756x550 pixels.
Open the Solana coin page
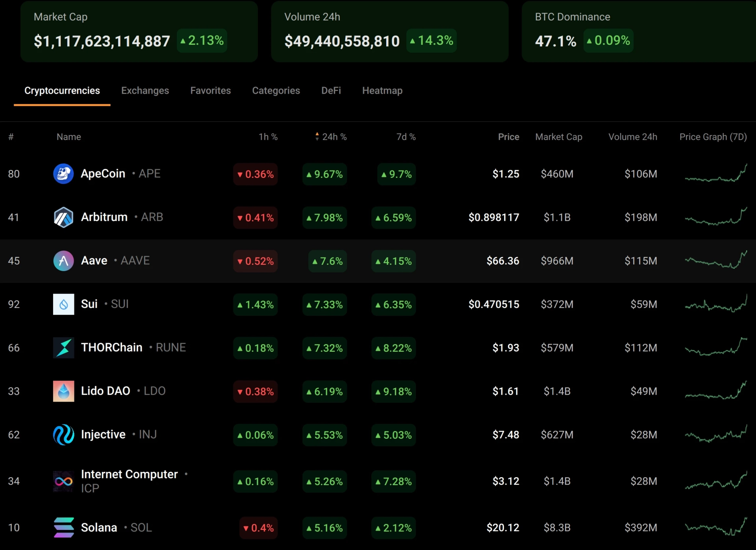[99, 528]
